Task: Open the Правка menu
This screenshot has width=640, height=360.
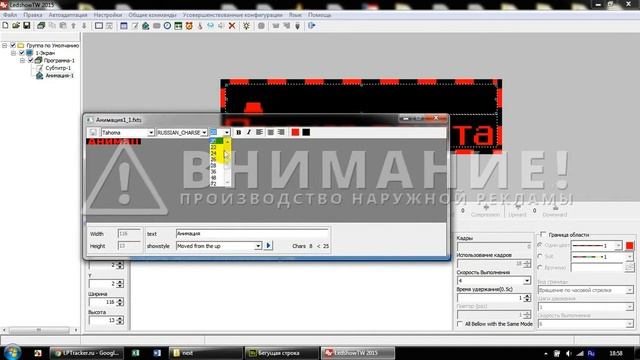Action: pos(33,15)
